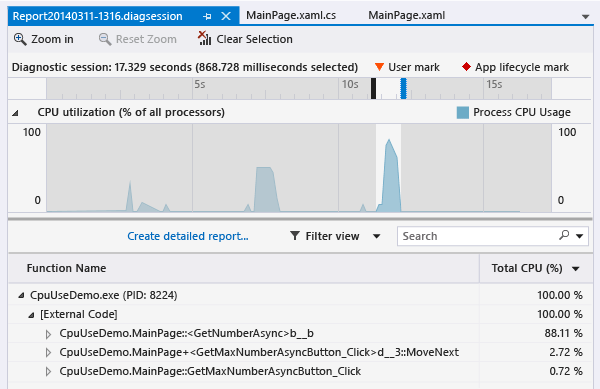Focus the Search input field
Image resolution: width=600 pixels, height=389 pixels.
tap(477, 236)
